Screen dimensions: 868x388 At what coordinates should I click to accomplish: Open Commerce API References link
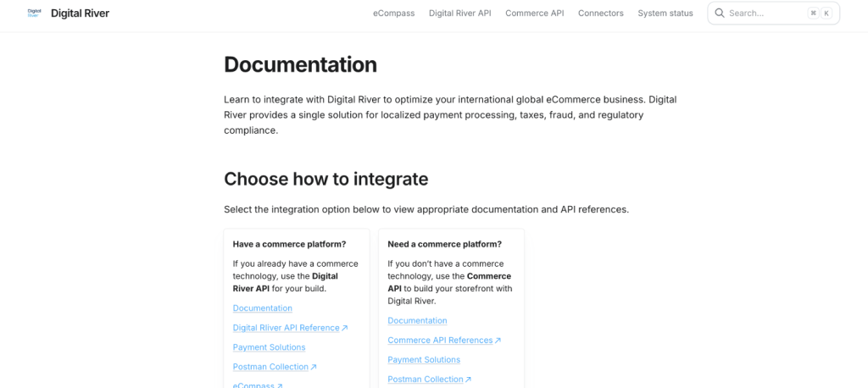[444, 341]
